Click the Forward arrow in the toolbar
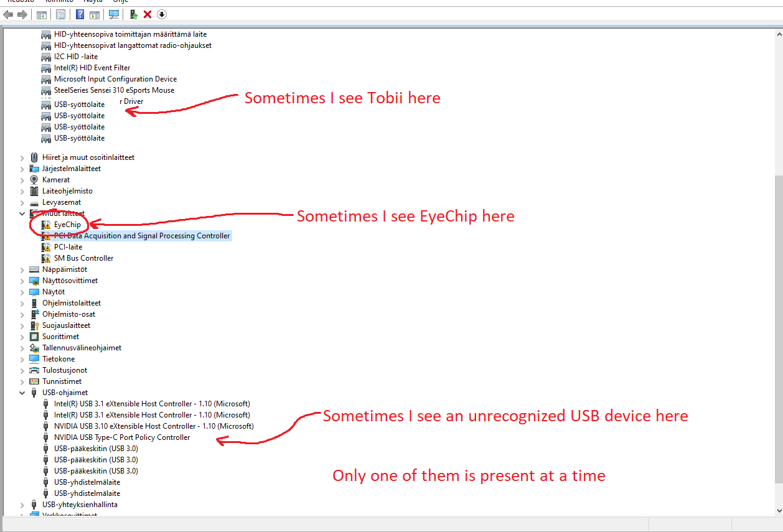 (x=22, y=14)
